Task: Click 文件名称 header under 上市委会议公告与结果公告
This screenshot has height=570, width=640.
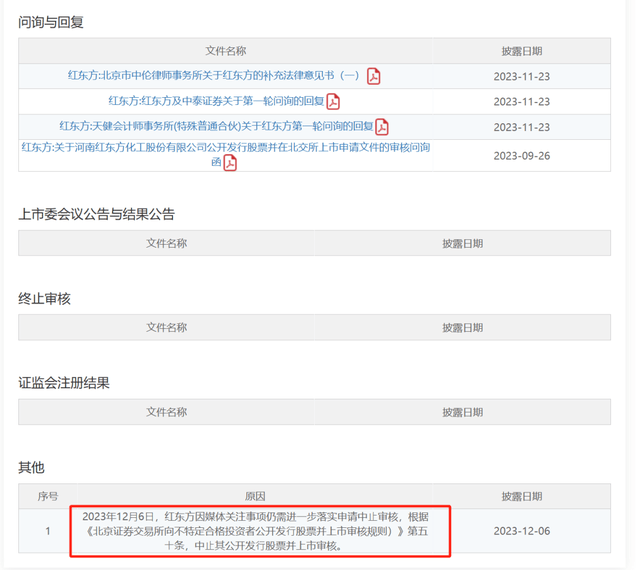Action: [167, 243]
